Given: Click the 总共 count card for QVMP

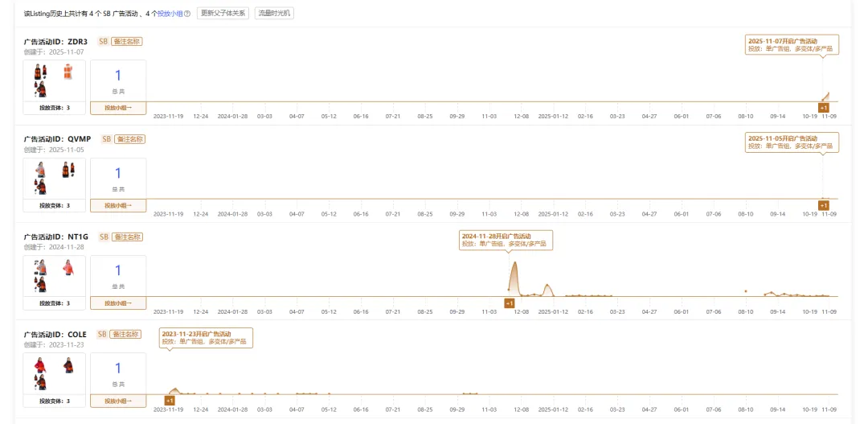Looking at the screenshot, I should click(118, 178).
